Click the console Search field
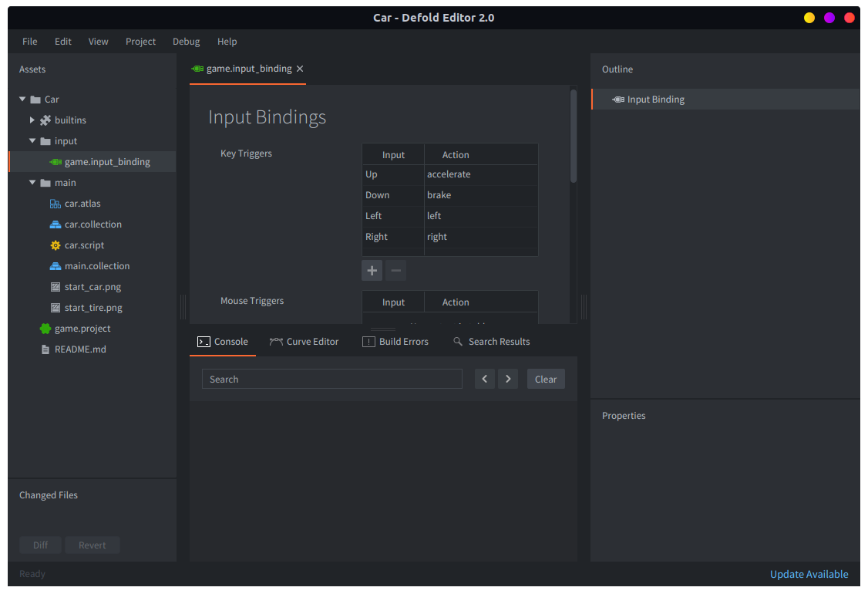 [x=331, y=379]
